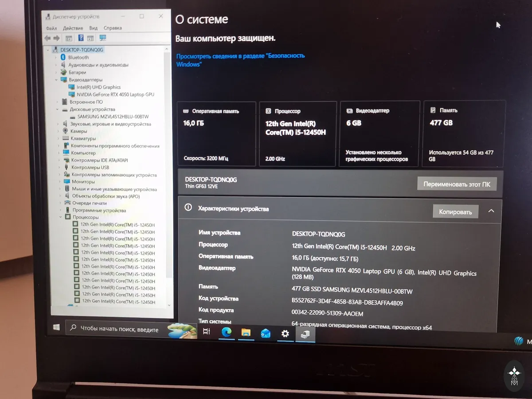Select the Батареи battery icon
The width and height of the screenshot is (532, 399).
click(64, 72)
